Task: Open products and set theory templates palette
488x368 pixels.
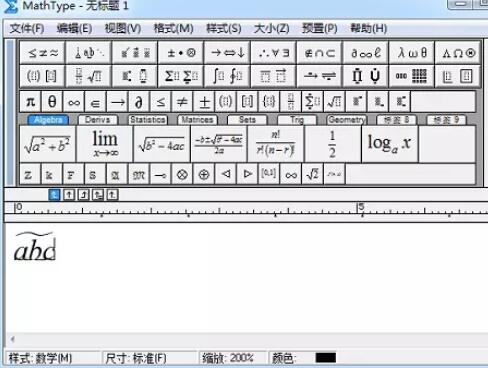Action: coord(366,76)
